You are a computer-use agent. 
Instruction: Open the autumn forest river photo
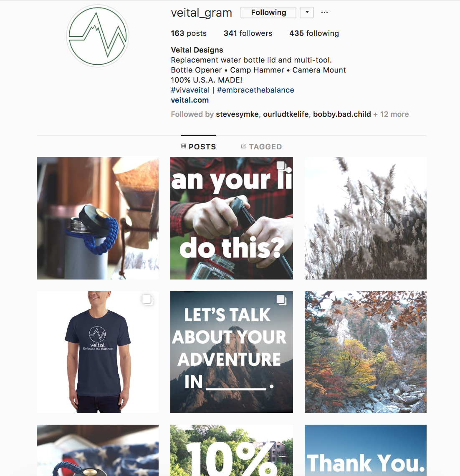pyautogui.click(x=366, y=352)
